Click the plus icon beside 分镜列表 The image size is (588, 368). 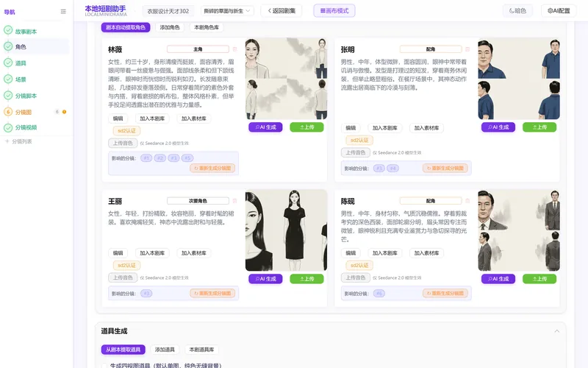[7, 141]
